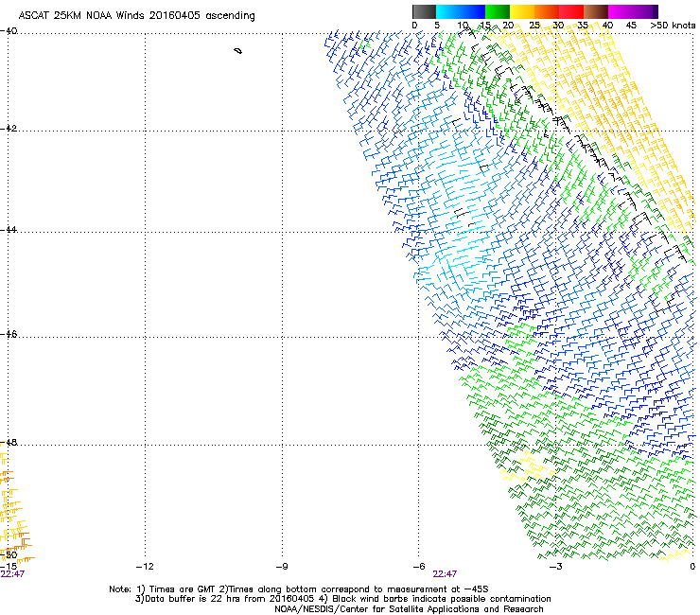The height and width of the screenshot is (615, 700).
Task: Click the longitude label '0' at the bottom right
Action: point(692,567)
